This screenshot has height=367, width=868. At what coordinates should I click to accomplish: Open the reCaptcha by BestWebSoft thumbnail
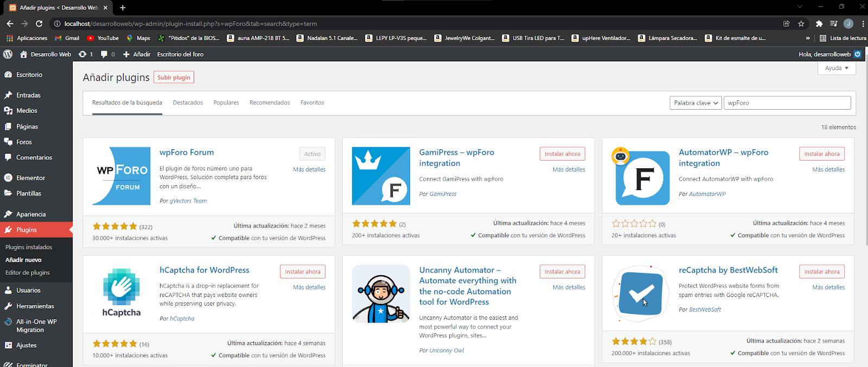[x=641, y=294]
